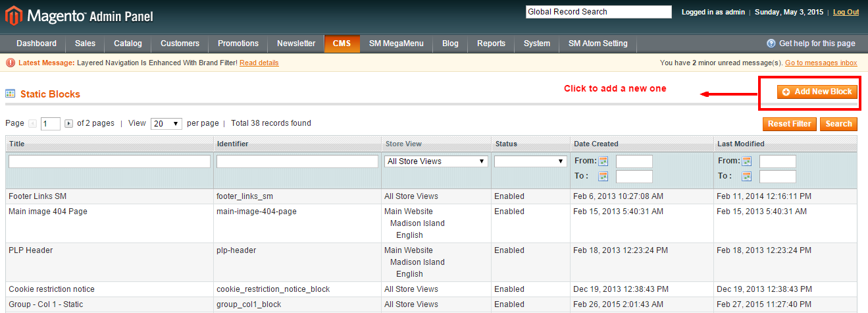
Task: Open the Main image 404 Page row
Action: pos(432,223)
